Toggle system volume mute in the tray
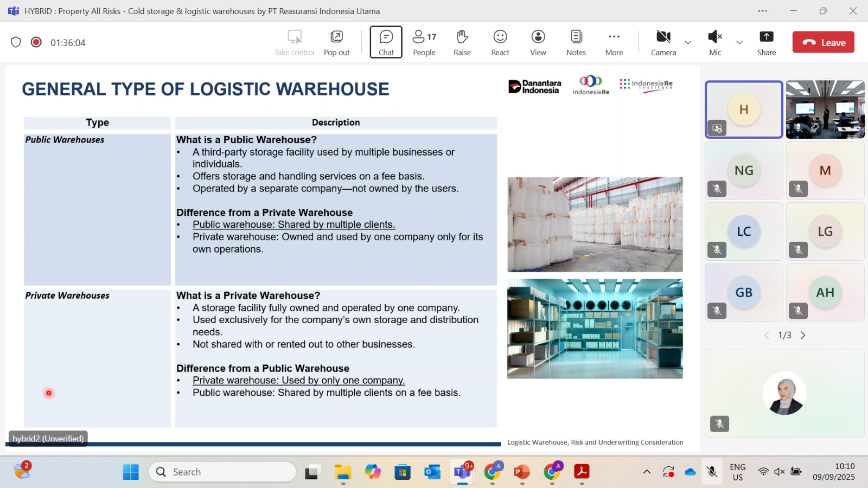Image resolution: width=868 pixels, height=488 pixels. click(780, 472)
